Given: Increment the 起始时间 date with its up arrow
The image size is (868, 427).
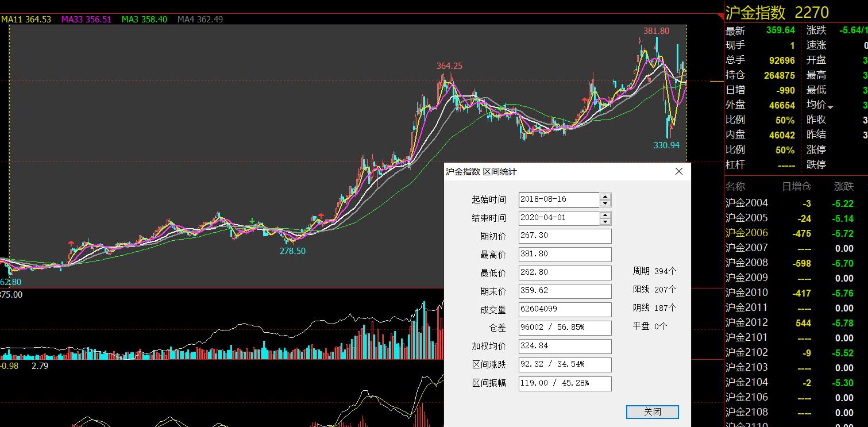Looking at the screenshot, I should [x=605, y=197].
